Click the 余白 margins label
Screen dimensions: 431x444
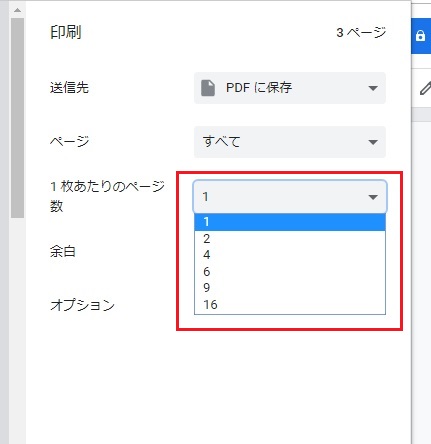coord(63,251)
